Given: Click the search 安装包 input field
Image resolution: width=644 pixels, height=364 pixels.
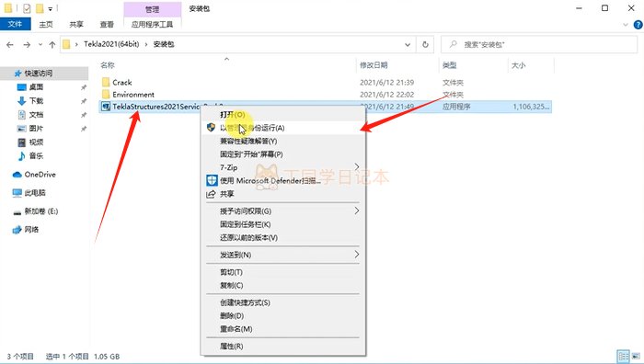Looking at the screenshot, I should [539, 44].
